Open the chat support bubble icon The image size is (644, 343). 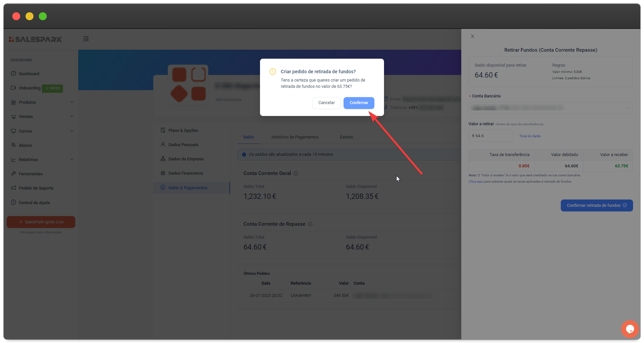[630, 329]
